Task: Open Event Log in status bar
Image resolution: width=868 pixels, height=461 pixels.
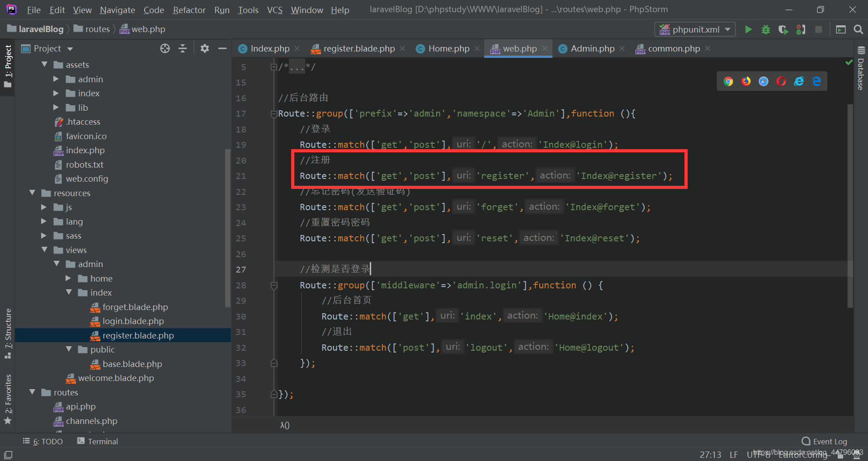Action: coord(825,442)
